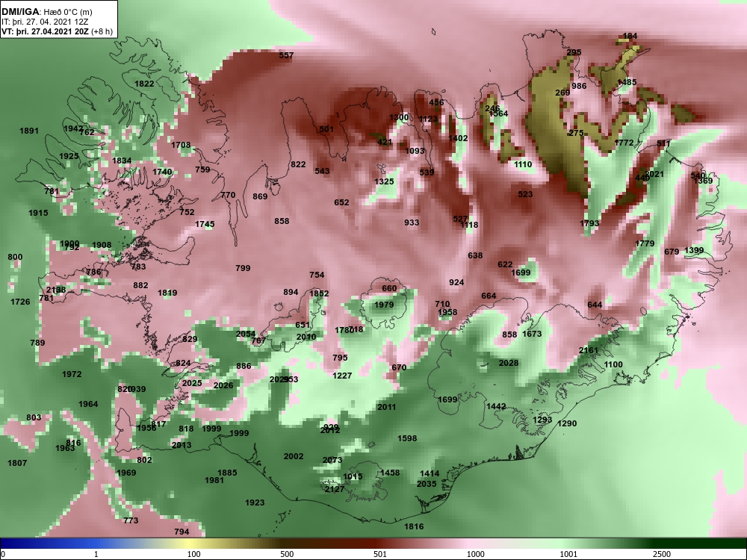Select the map value 1793
Viewport: 747px width, 560px height.
[590, 223]
